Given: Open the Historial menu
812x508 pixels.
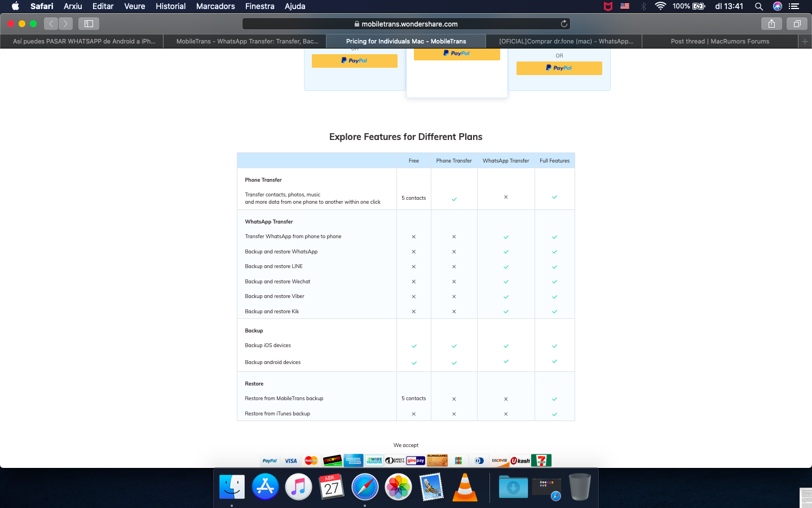Looking at the screenshot, I should click(x=171, y=6).
